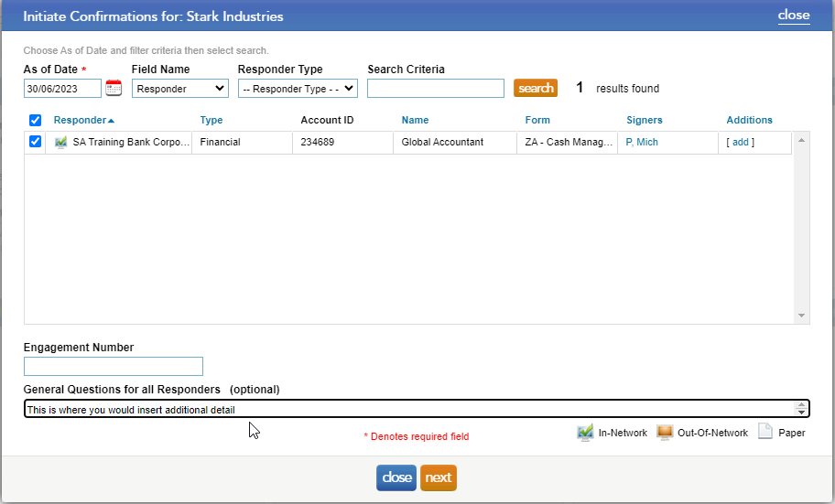The width and height of the screenshot is (835, 504).
Task: Sort by Form column header
Action: (537, 120)
